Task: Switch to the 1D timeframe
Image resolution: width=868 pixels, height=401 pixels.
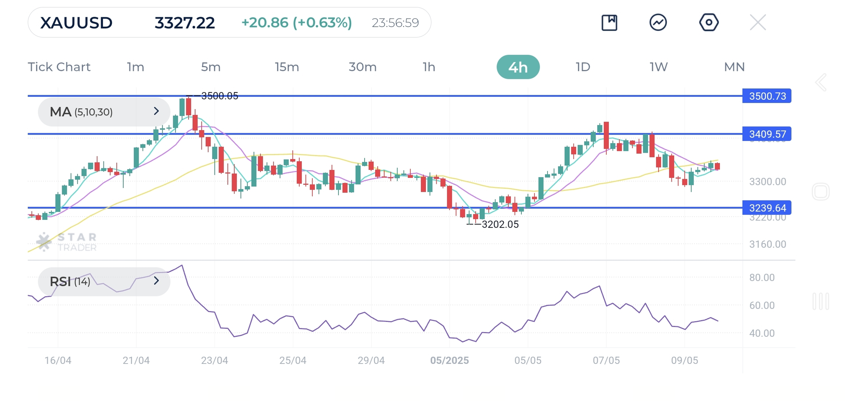Action: (583, 67)
